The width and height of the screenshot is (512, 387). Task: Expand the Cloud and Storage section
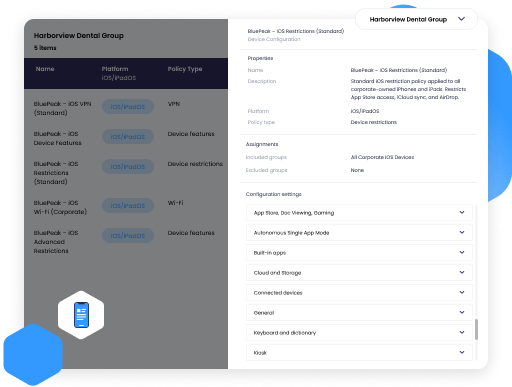pos(359,273)
